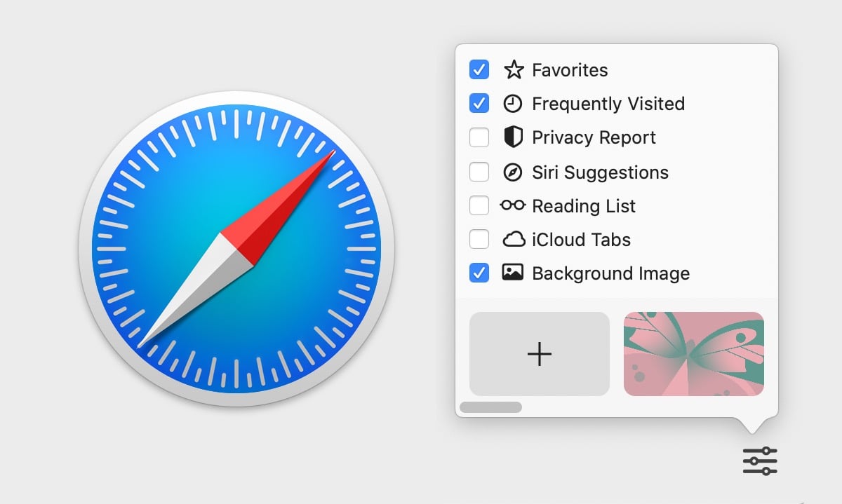Click the iCloud Tabs cloud icon
Image resolution: width=842 pixels, height=504 pixels.
click(x=514, y=240)
